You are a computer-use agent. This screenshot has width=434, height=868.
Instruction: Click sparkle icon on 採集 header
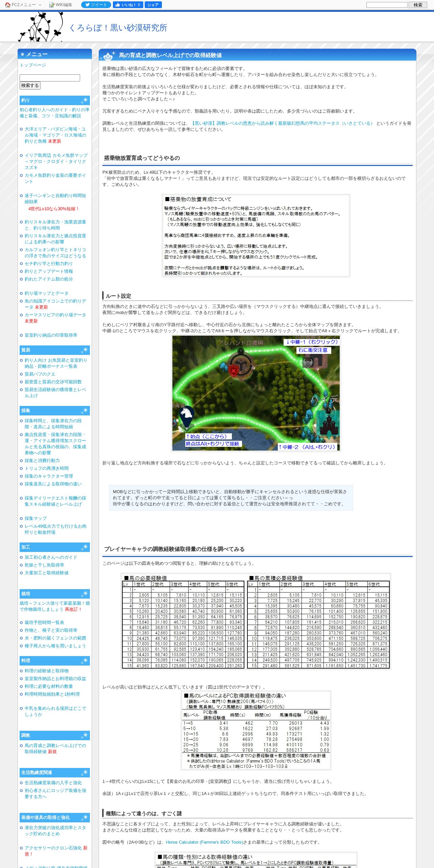pyautogui.click(x=85, y=410)
